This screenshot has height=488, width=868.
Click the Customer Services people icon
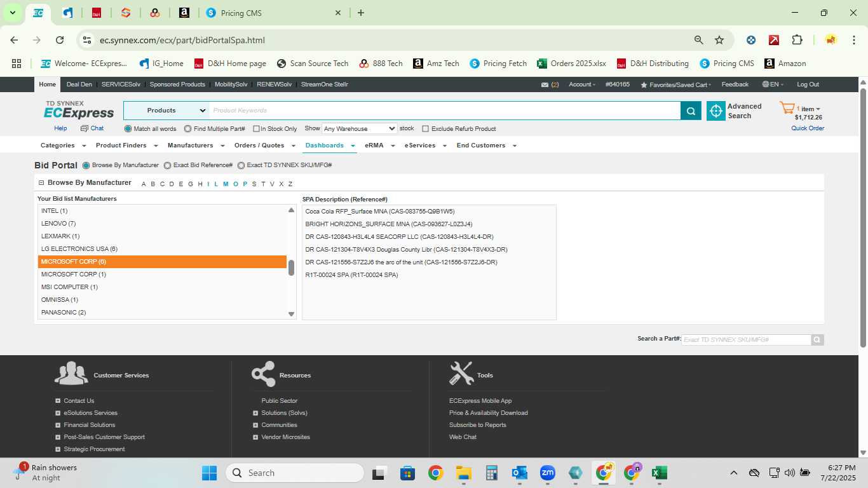pyautogui.click(x=71, y=373)
